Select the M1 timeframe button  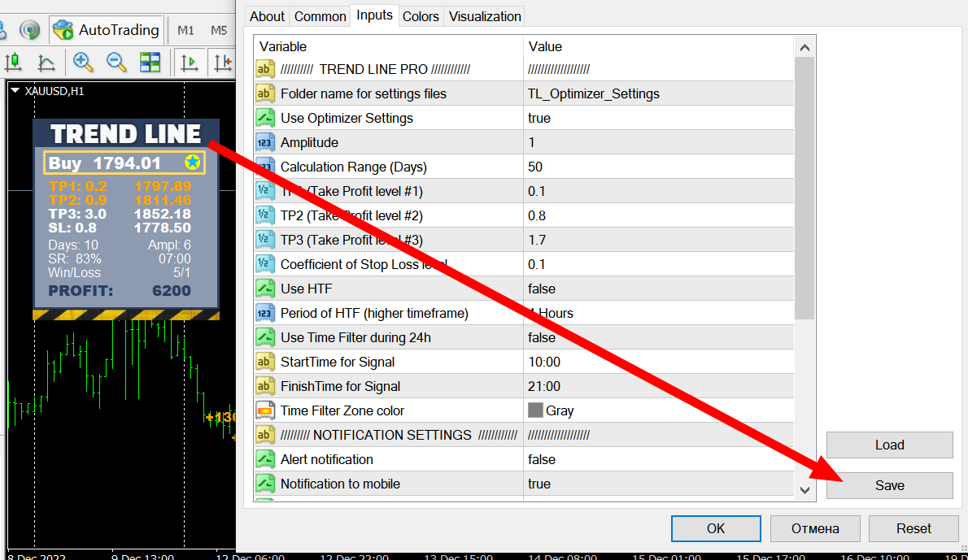185,30
